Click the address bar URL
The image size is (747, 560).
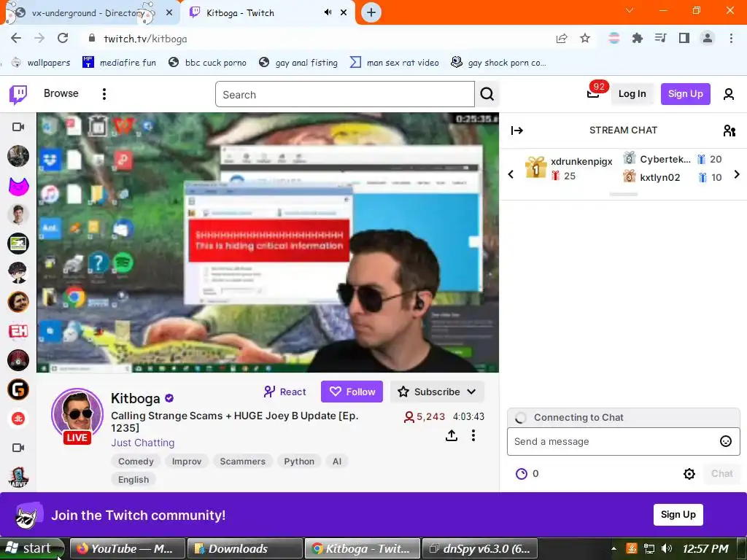[145, 39]
